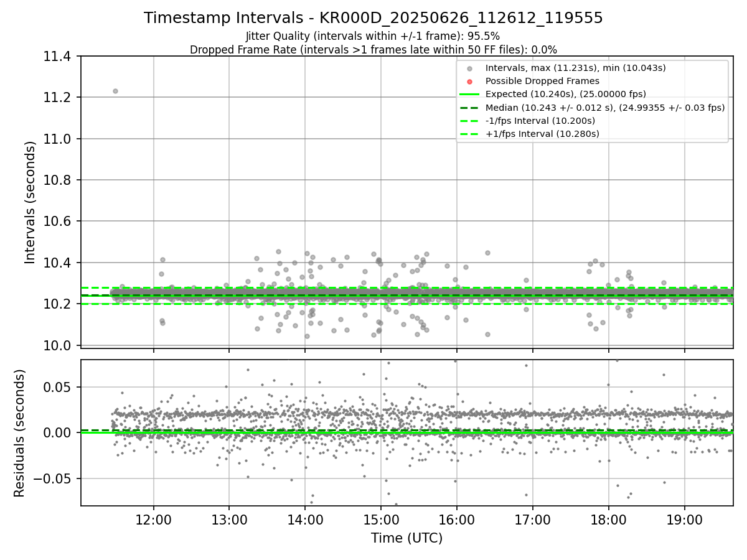Click the 'Residuals (seconds)' y-axis label

tap(19, 433)
